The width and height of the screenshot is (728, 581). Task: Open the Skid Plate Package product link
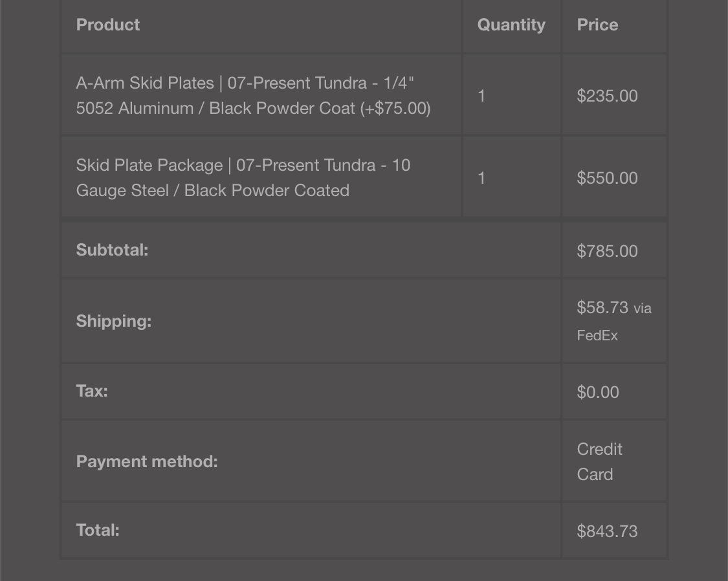[x=243, y=177]
